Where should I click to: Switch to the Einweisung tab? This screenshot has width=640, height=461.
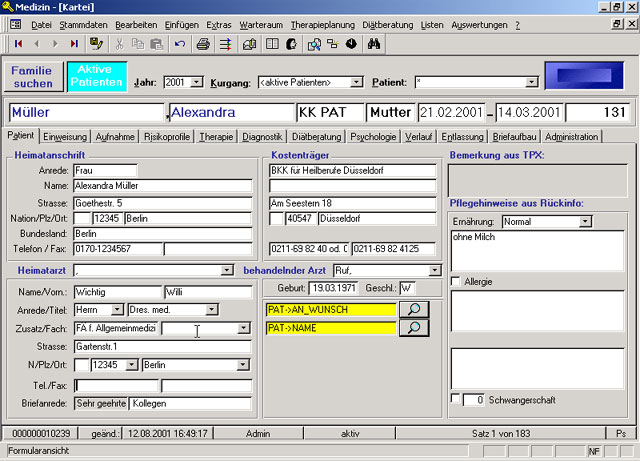(65, 137)
